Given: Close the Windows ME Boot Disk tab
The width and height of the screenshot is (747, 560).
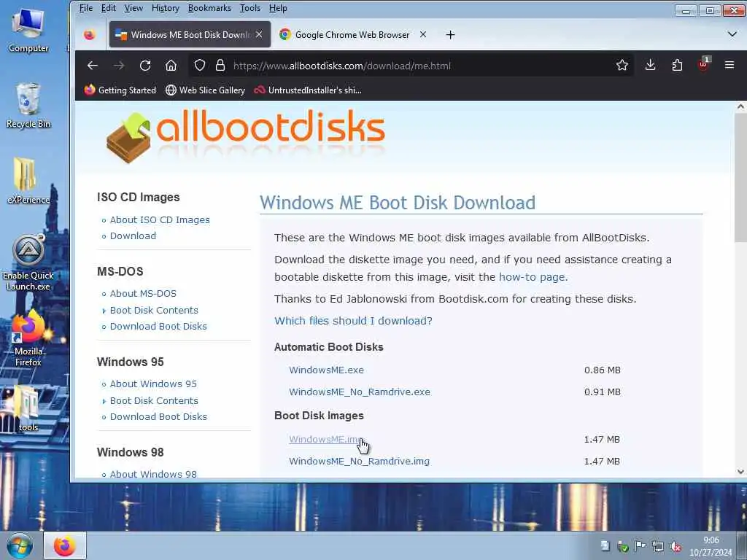Looking at the screenshot, I should (259, 34).
